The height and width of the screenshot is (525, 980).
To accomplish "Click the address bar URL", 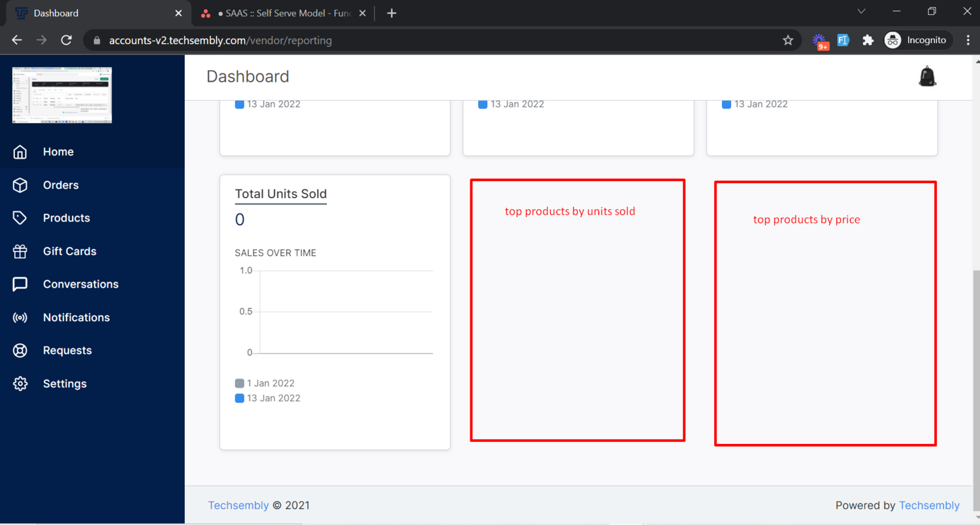I will tap(220, 41).
